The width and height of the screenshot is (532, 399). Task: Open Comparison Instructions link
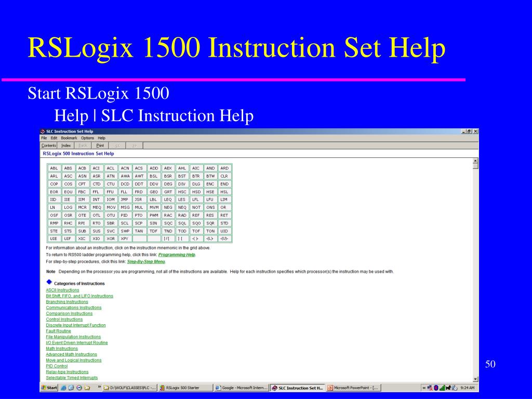point(69,313)
